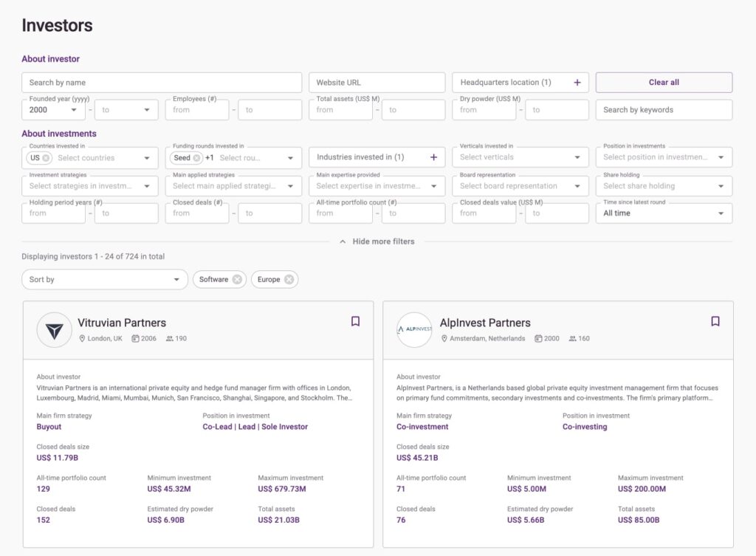Click Closed deals 'from' input

tap(196, 213)
